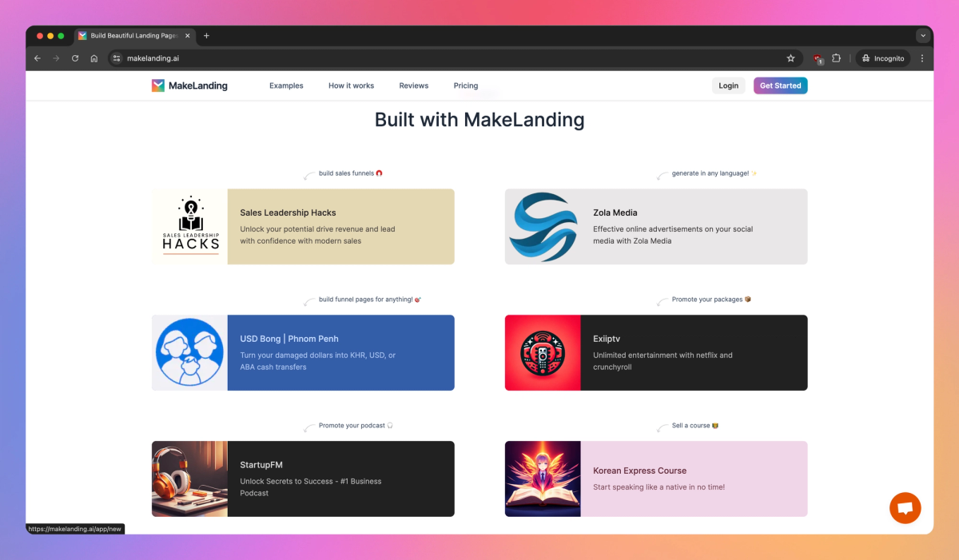Select Reviews in the navigation

point(413,85)
